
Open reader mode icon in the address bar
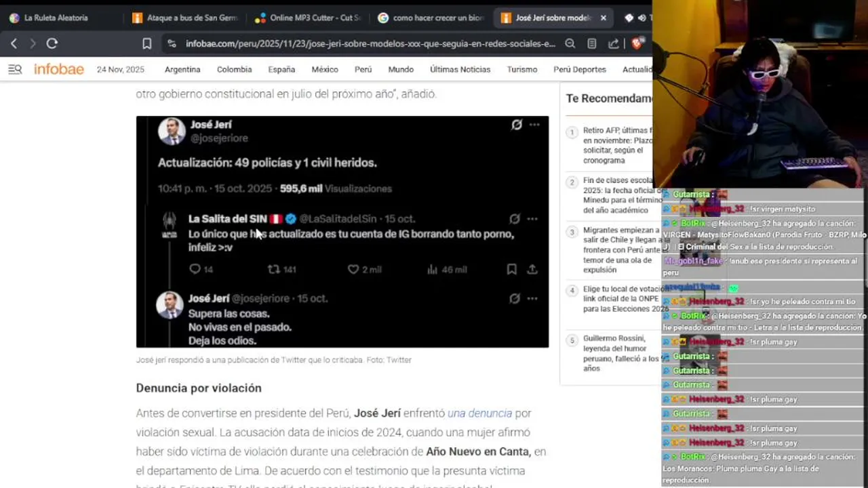[592, 43]
